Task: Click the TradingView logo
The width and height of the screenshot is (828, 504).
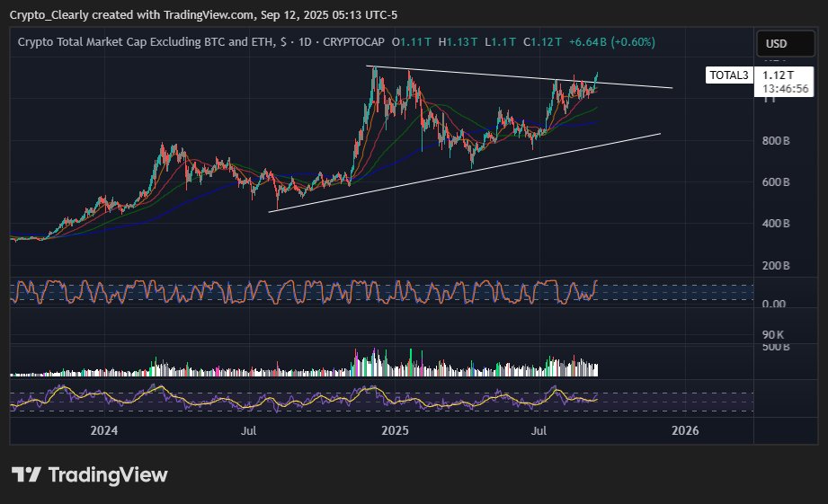Action: [90, 474]
